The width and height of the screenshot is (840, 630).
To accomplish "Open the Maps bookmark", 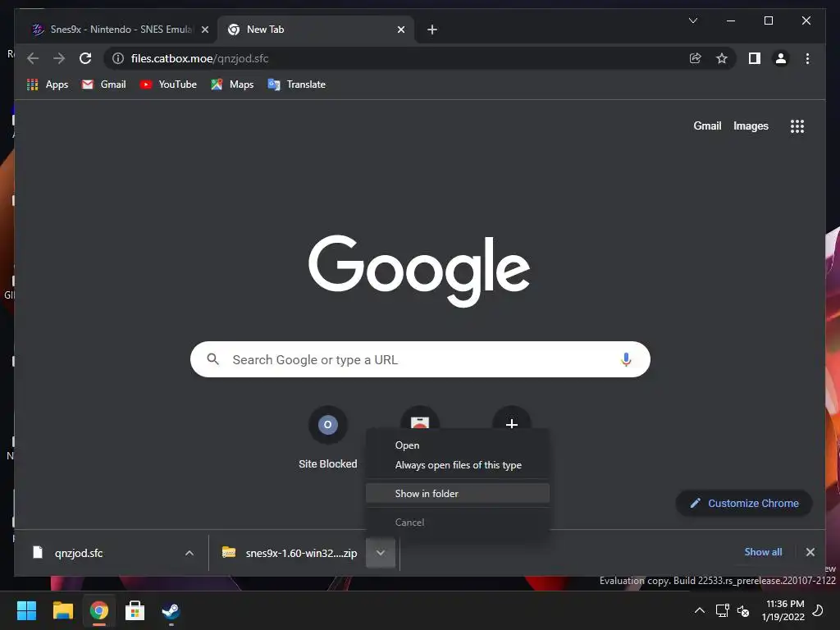I will [232, 84].
